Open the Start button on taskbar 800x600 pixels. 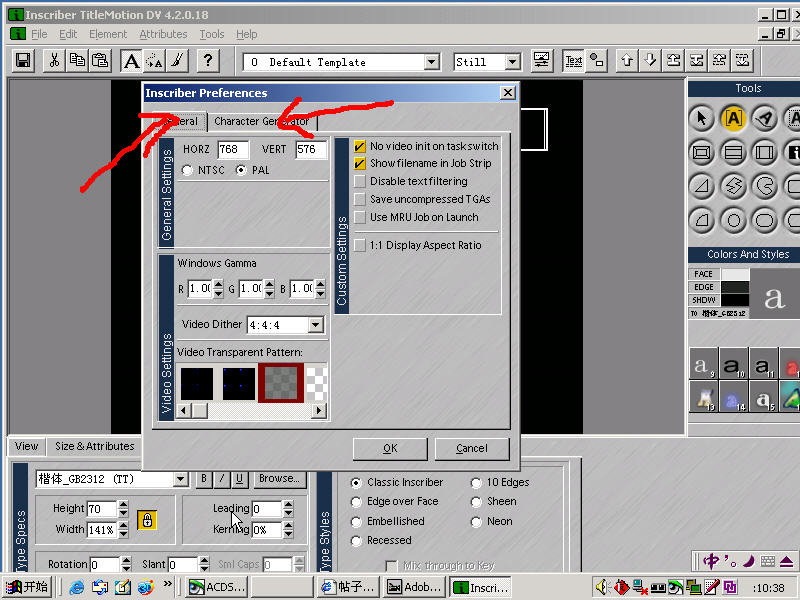[28, 587]
